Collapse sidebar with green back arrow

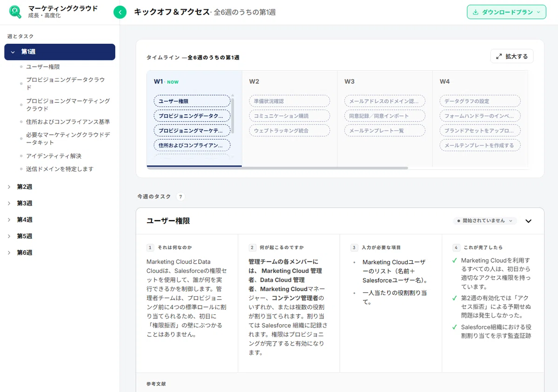coord(120,12)
